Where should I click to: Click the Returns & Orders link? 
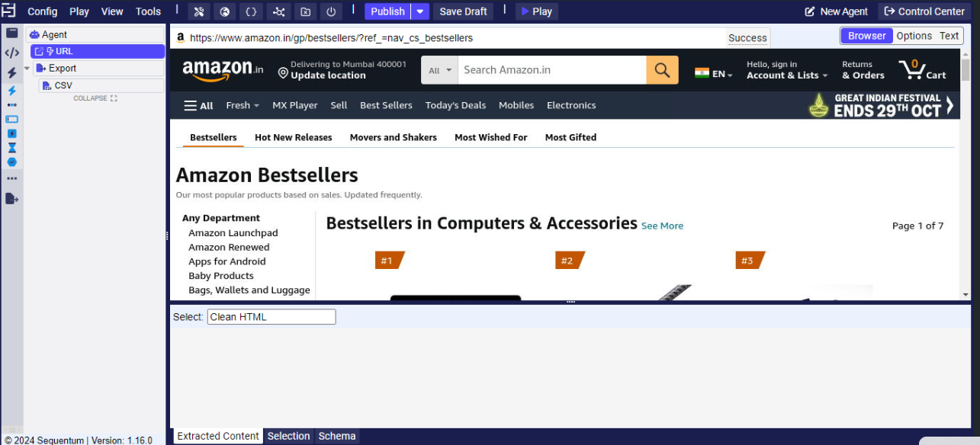coord(863,70)
